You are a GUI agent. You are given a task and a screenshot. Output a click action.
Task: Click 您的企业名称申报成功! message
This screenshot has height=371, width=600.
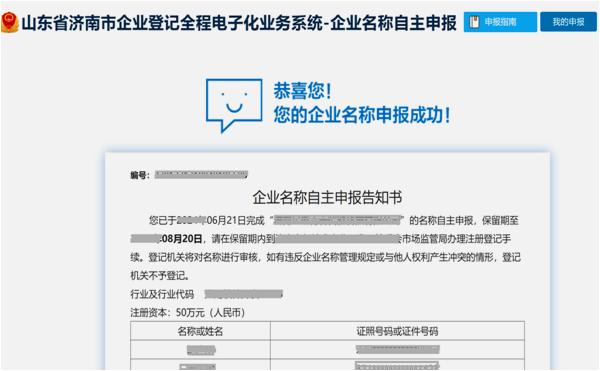[x=362, y=115]
